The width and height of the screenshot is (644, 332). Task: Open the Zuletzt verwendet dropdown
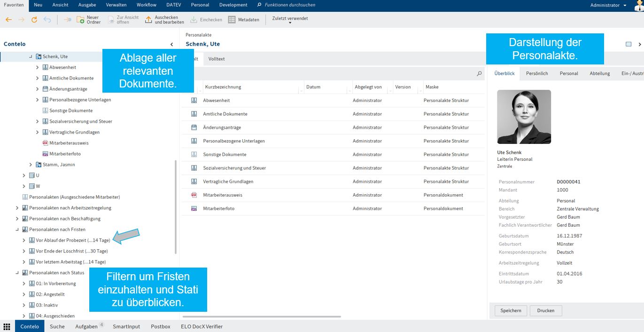290,20
